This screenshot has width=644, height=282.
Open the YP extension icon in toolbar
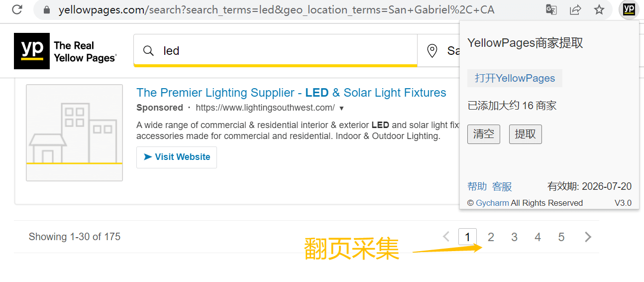(629, 9)
